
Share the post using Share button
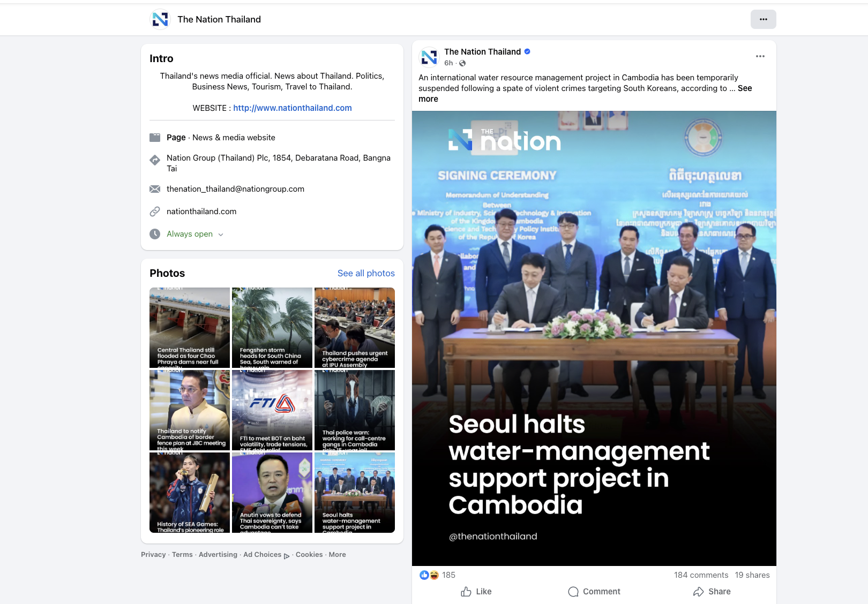pyautogui.click(x=712, y=592)
